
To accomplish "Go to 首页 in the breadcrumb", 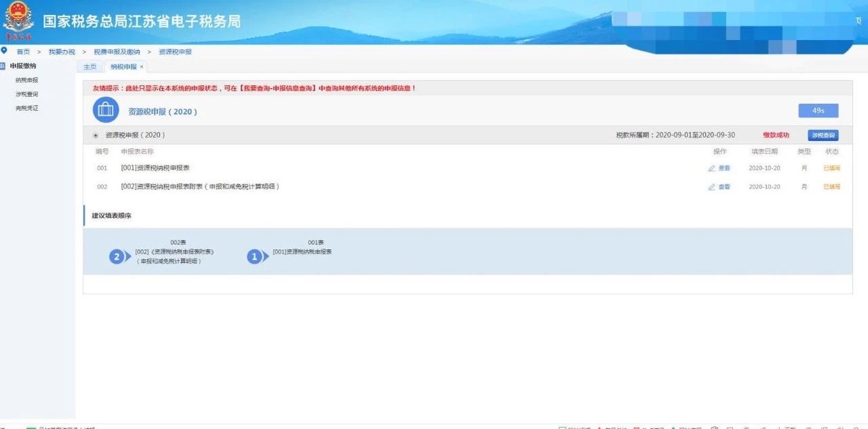I will tap(23, 52).
